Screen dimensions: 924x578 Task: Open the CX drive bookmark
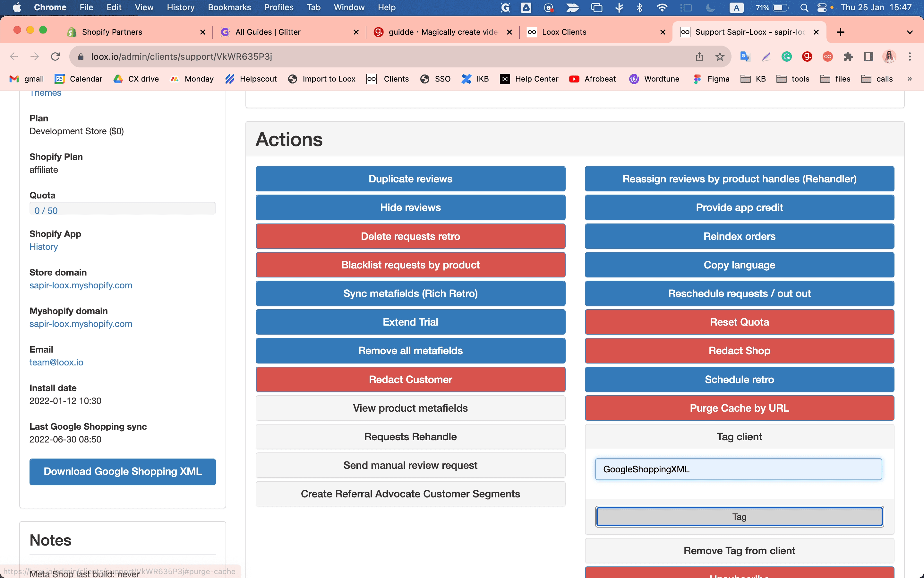tap(136, 79)
